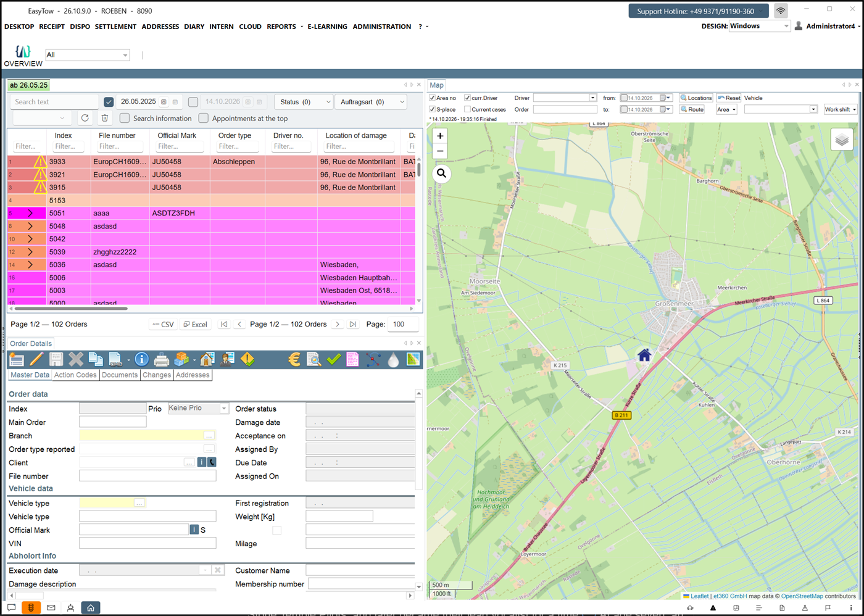Click the house icon in Order Details toolbar
Screen dimensions: 864x616
coord(207,359)
